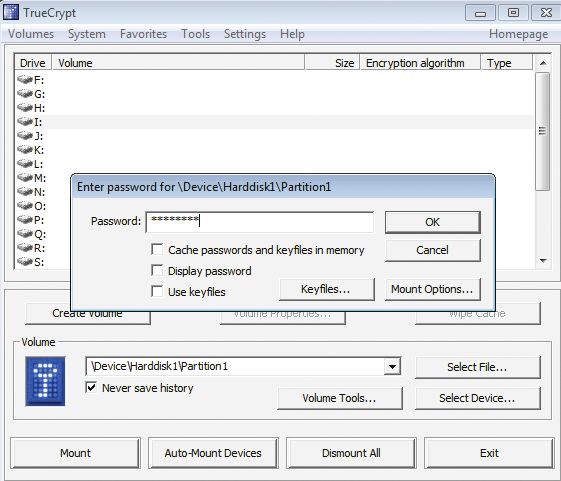Enable Cache passwords and keyfiles in memory
Screen dimensions: 561x481
157,249
